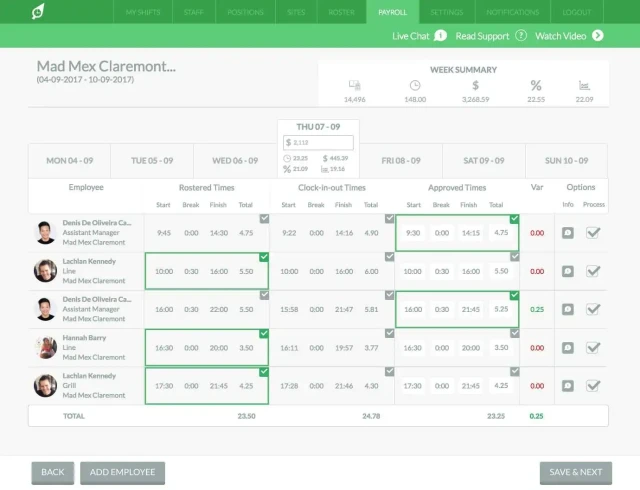Click Denis De Oliveira avatar in first row
Screen dimensions: 640x490
pos(45,232)
